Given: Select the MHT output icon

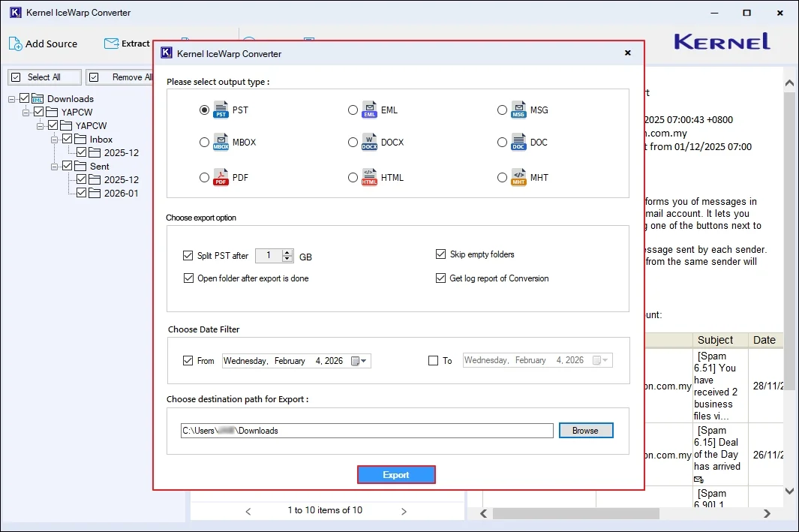Looking at the screenshot, I should pos(519,177).
